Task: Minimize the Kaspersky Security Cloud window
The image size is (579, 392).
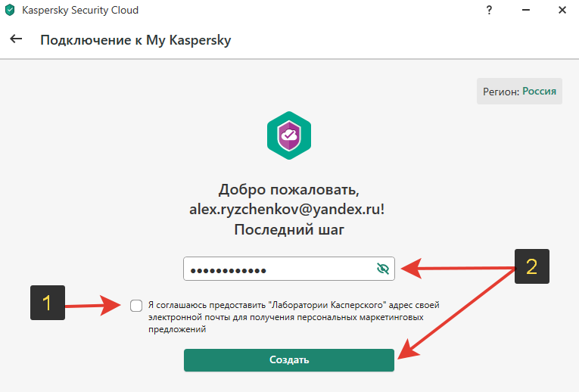Action: click(526, 10)
